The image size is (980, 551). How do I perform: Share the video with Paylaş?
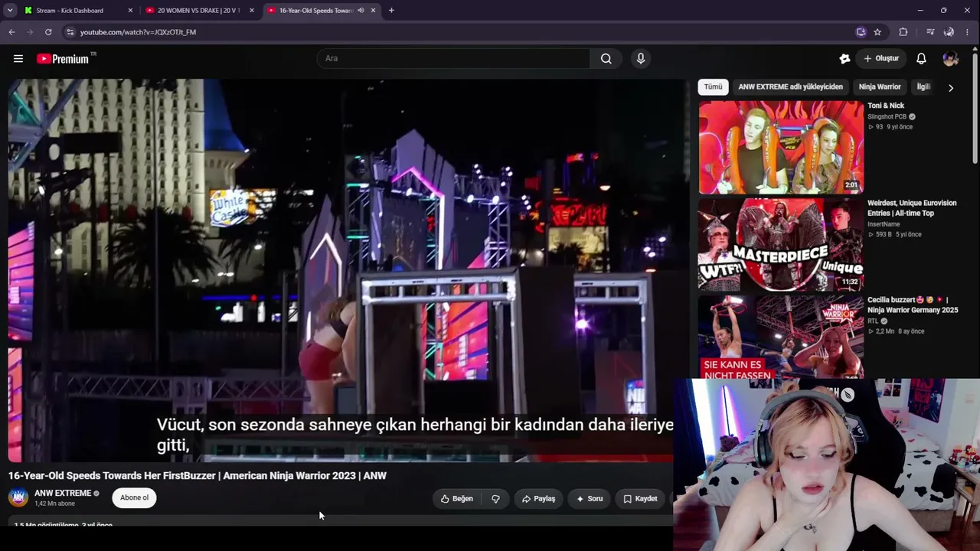tap(539, 499)
